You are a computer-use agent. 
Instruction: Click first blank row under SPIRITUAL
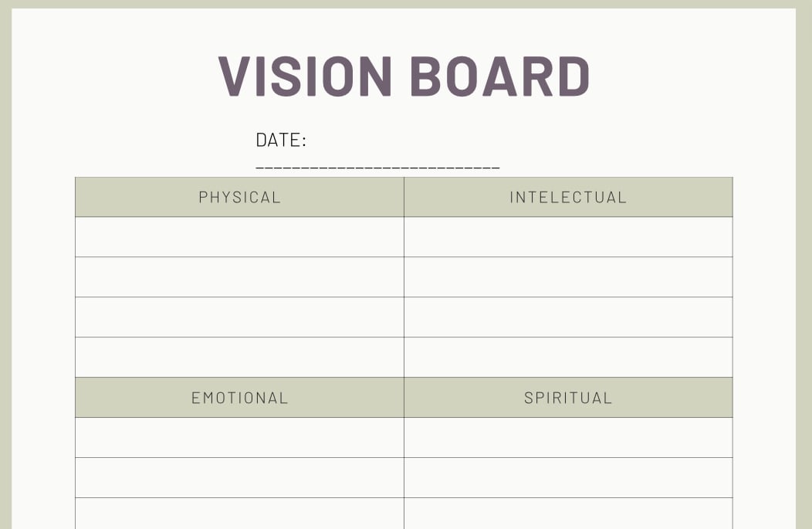pos(568,438)
